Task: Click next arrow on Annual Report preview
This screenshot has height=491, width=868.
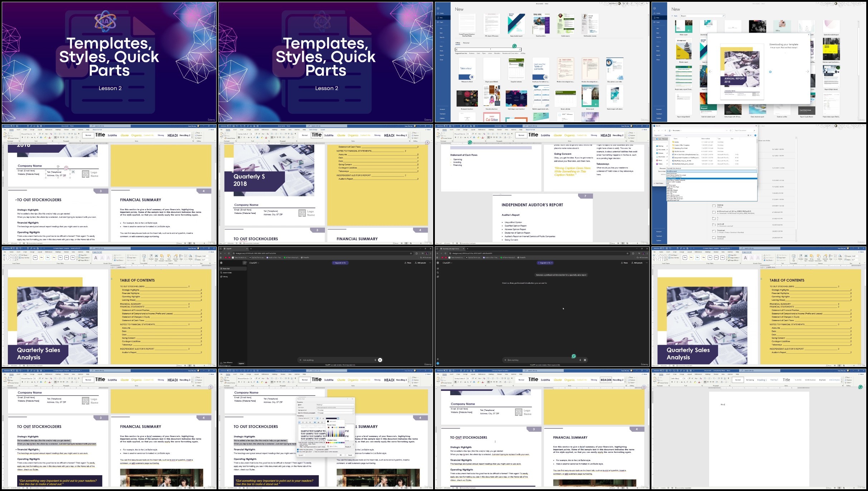Action: tap(807, 72)
